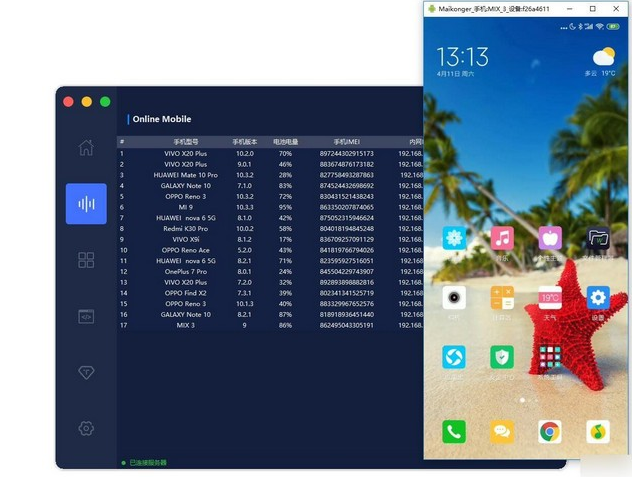Minimize the Maikonger phone window
The height and width of the screenshot is (477, 632).
pyautogui.click(x=570, y=8)
